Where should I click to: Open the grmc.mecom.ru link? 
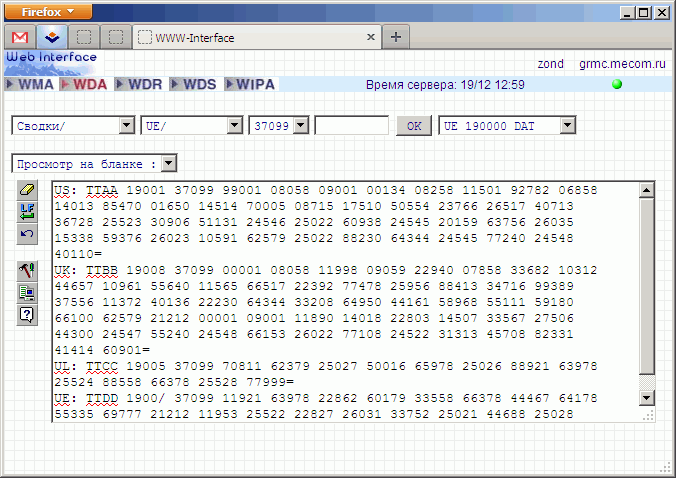[623, 64]
